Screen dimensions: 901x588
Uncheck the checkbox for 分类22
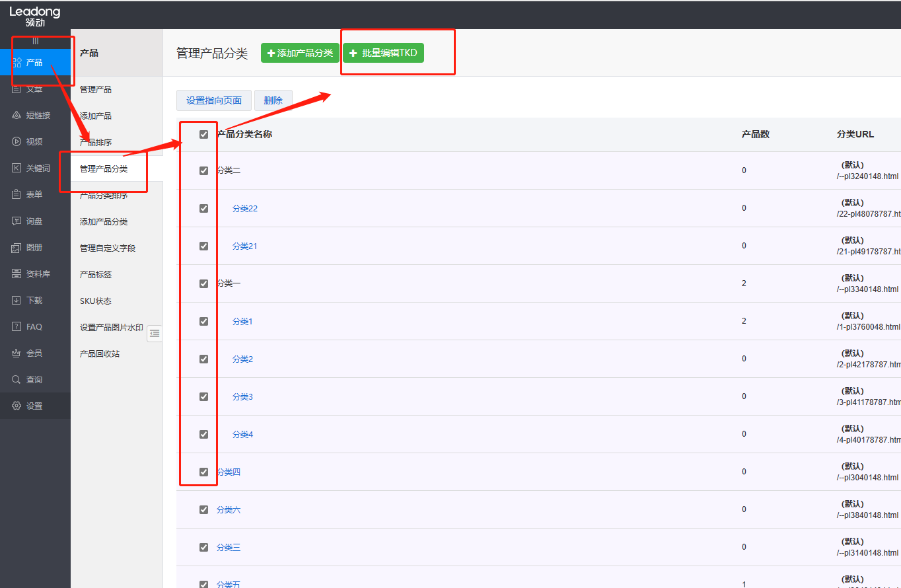click(203, 208)
